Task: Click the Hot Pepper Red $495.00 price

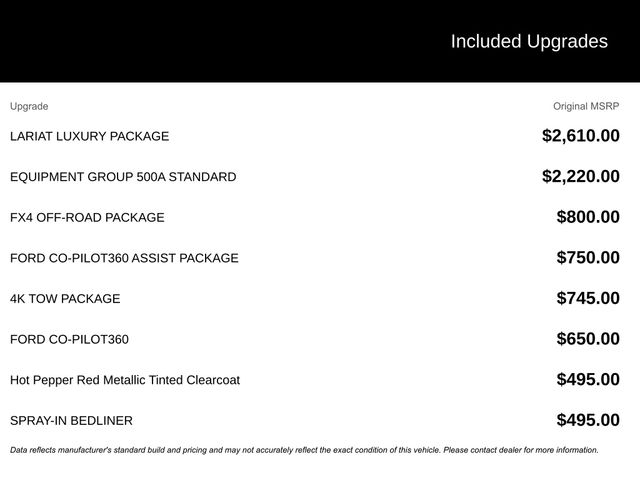Action: pos(588,380)
